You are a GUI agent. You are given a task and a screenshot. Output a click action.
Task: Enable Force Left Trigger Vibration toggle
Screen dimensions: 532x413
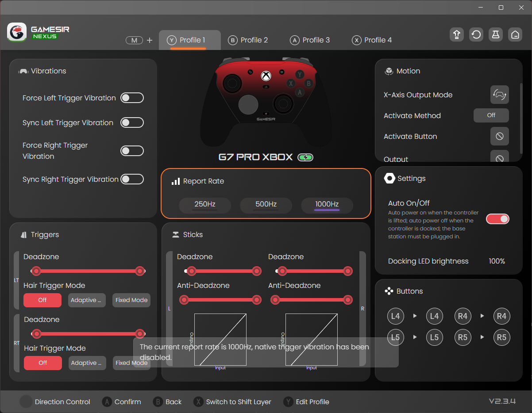pos(132,98)
